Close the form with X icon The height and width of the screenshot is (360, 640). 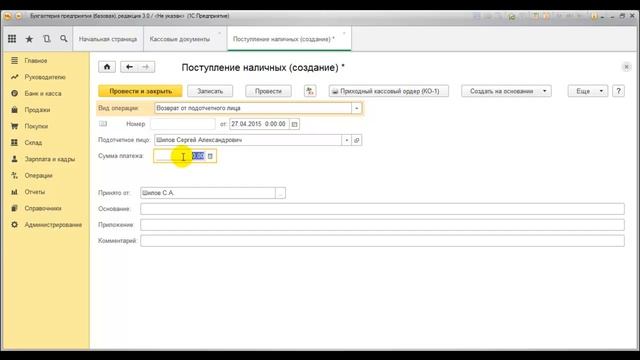(x=626, y=67)
